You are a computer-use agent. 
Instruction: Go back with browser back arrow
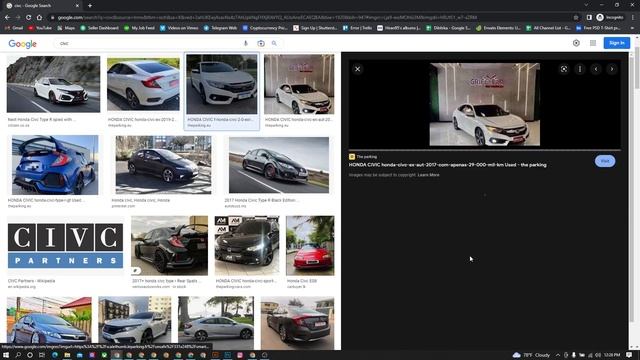pos(7,18)
